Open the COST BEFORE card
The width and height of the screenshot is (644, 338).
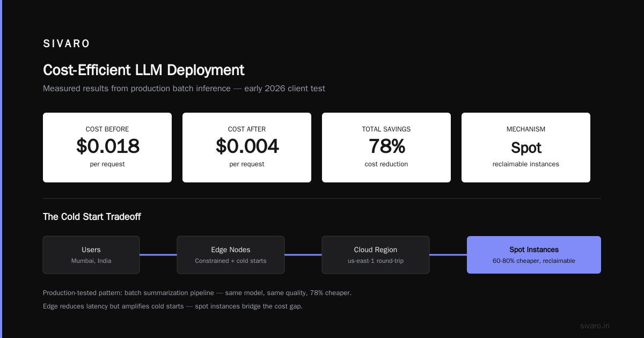(x=107, y=148)
